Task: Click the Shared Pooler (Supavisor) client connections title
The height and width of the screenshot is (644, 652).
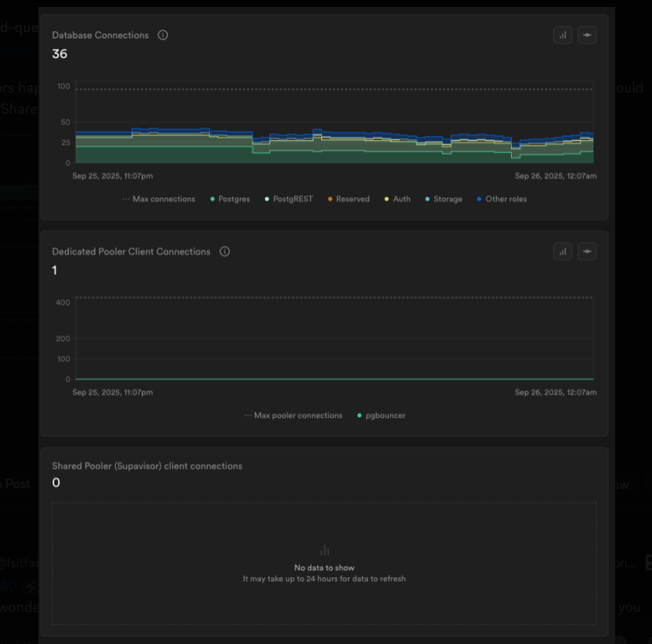Action: tap(147, 466)
